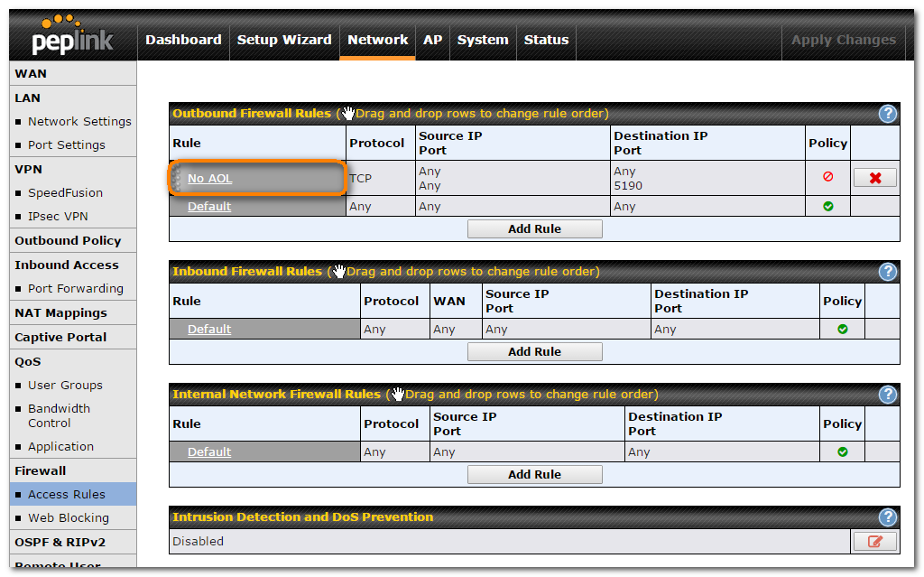The height and width of the screenshot is (577, 924).
Task: Open help for Inbound Firewall Rules
Action: pyautogui.click(x=887, y=272)
